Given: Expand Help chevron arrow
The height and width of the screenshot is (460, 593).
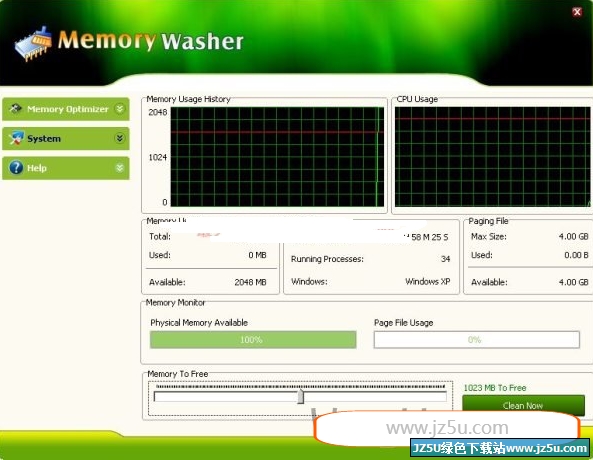Looking at the screenshot, I should pos(120,168).
